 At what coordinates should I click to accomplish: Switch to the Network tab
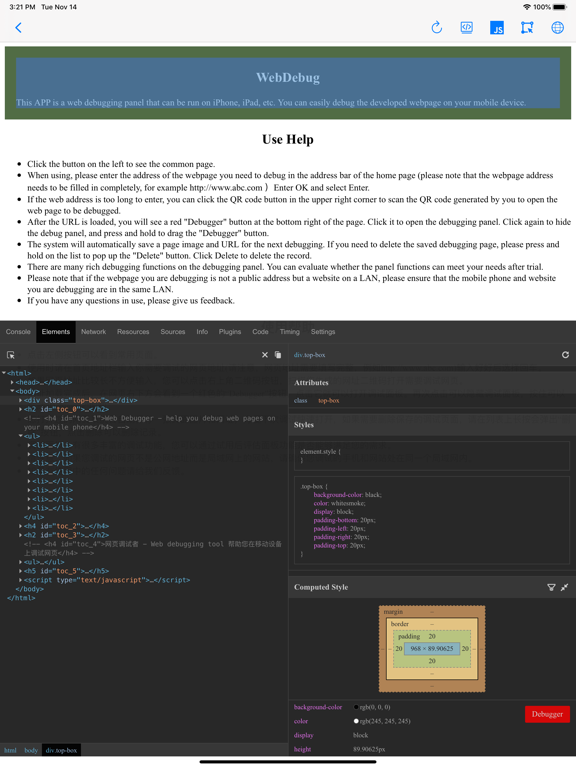coord(94,332)
